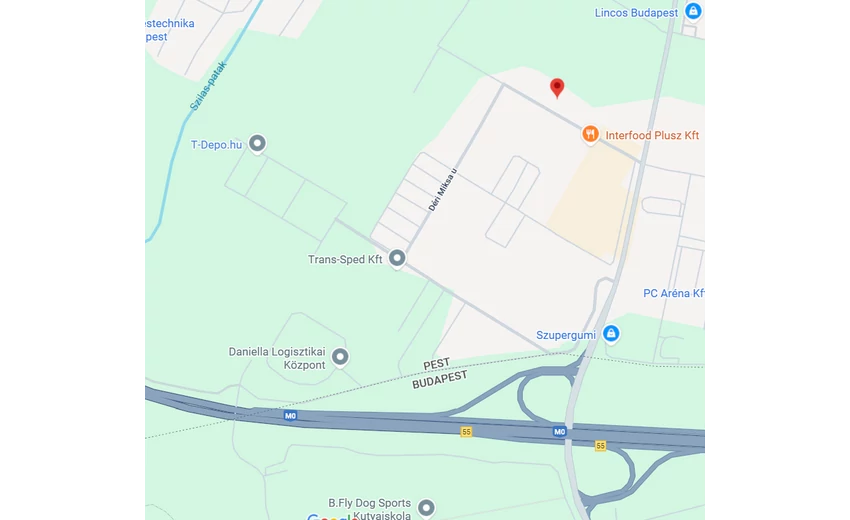The width and height of the screenshot is (850, 520).
Task: Click the Trans-Sped Kft text label
Action: coord(345,259)
